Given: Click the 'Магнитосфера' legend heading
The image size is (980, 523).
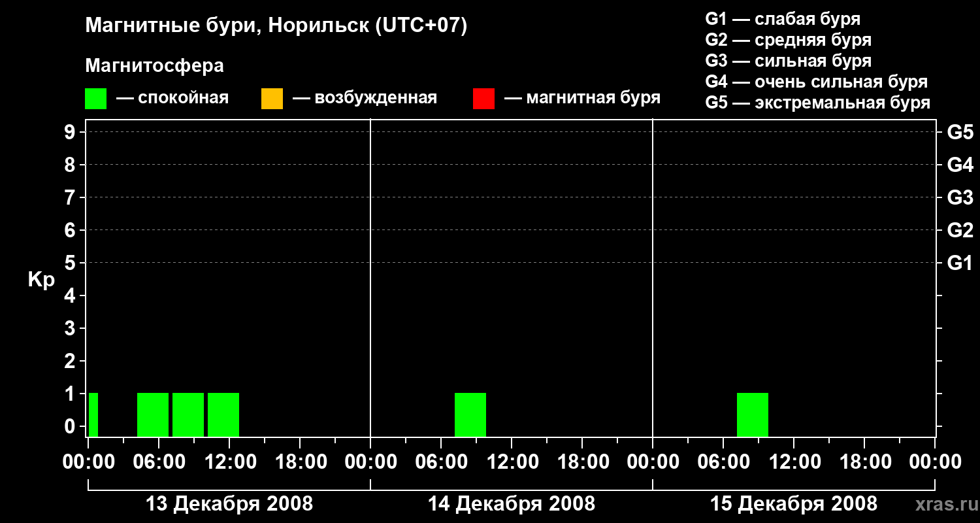Looking at the screenshot, I should pos(154,66).
